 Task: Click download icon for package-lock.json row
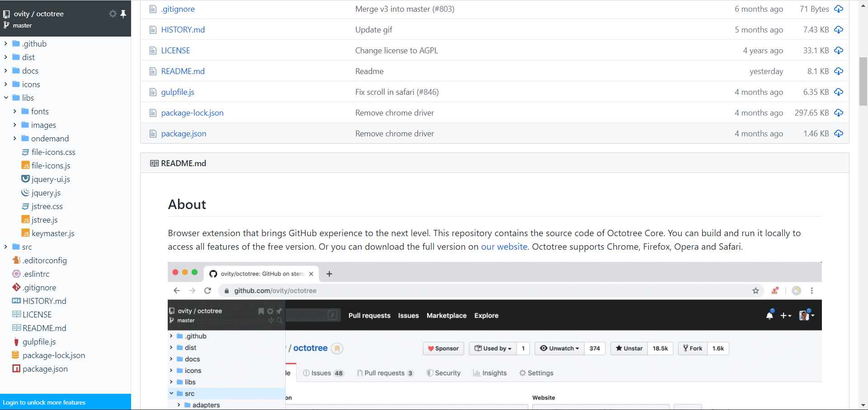pos(839,113)
